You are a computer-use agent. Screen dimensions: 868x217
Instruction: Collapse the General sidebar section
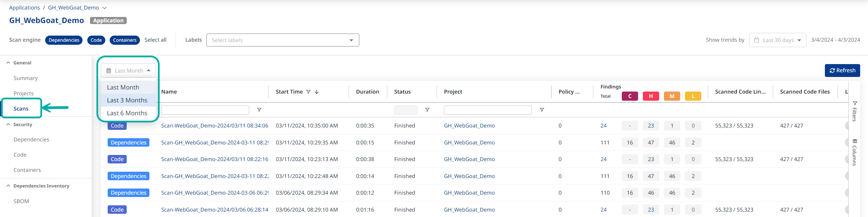pyautogui.click(x=8, y=63)
